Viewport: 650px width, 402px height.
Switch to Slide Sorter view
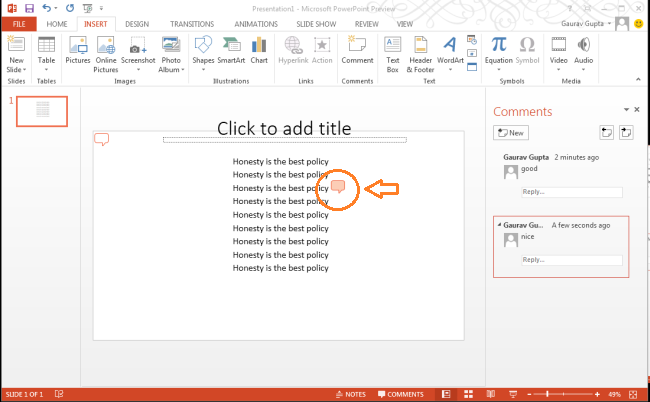468,394
